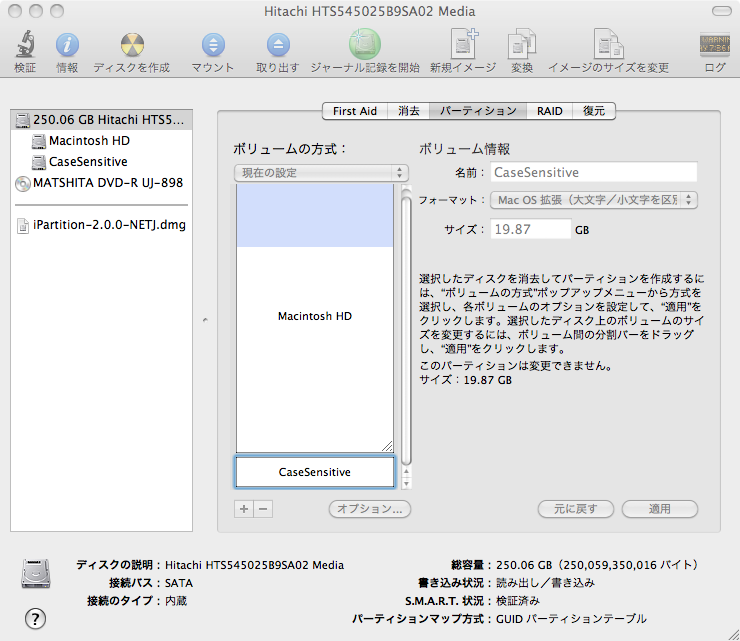The image size is (740, 641).
Task: Select the CaseSensitive partition block
Action: pos(315,472)
